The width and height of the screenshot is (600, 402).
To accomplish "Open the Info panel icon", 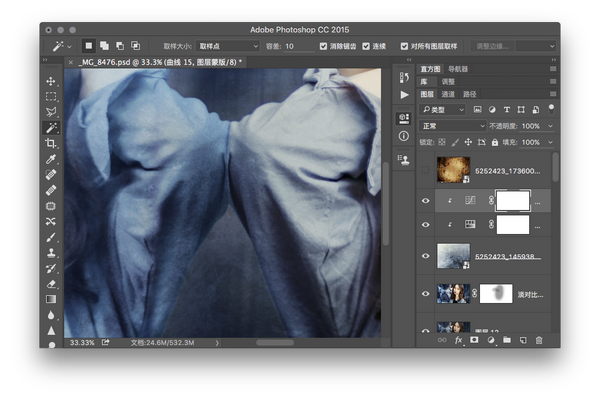I will coord(404,136).
